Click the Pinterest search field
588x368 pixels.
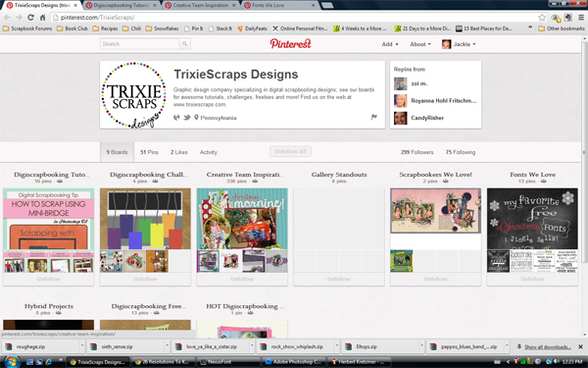(x=140, y=44)
